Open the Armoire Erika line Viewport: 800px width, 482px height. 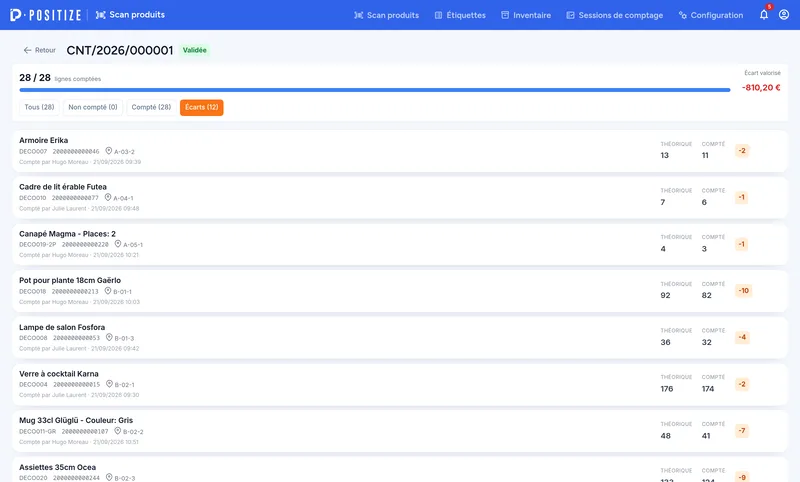pyautogui.click(x=400, y=151)
